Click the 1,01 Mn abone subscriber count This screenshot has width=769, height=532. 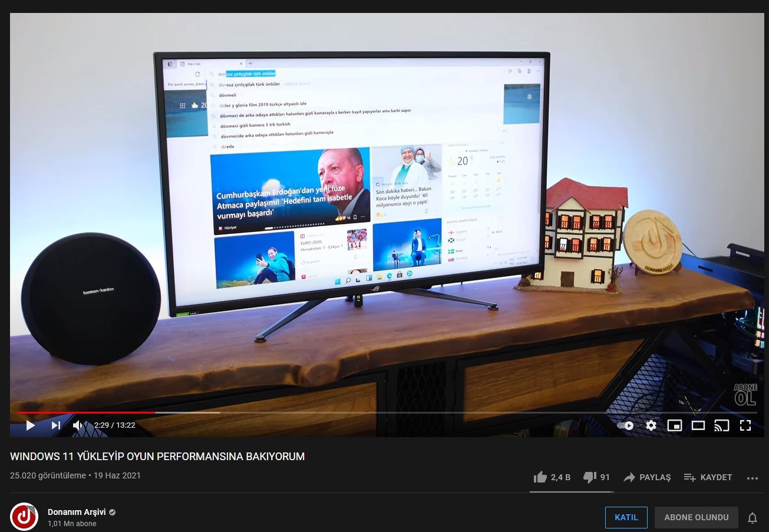[x=72, y=524]
